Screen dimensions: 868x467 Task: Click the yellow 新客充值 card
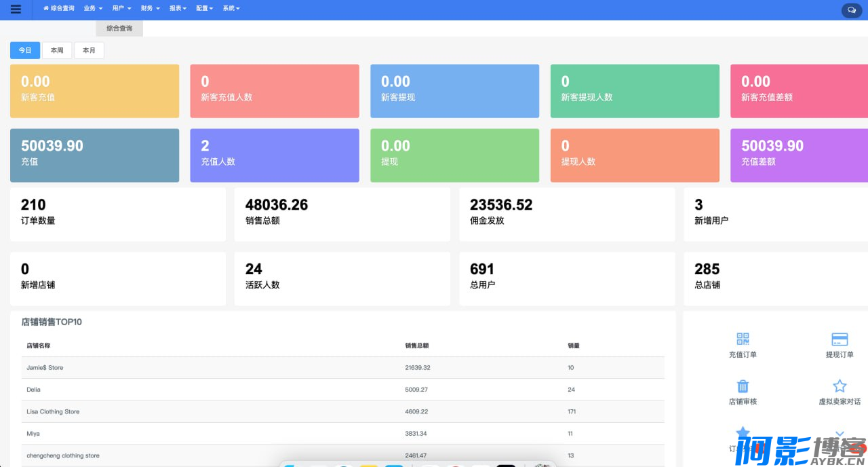(94, 91)
